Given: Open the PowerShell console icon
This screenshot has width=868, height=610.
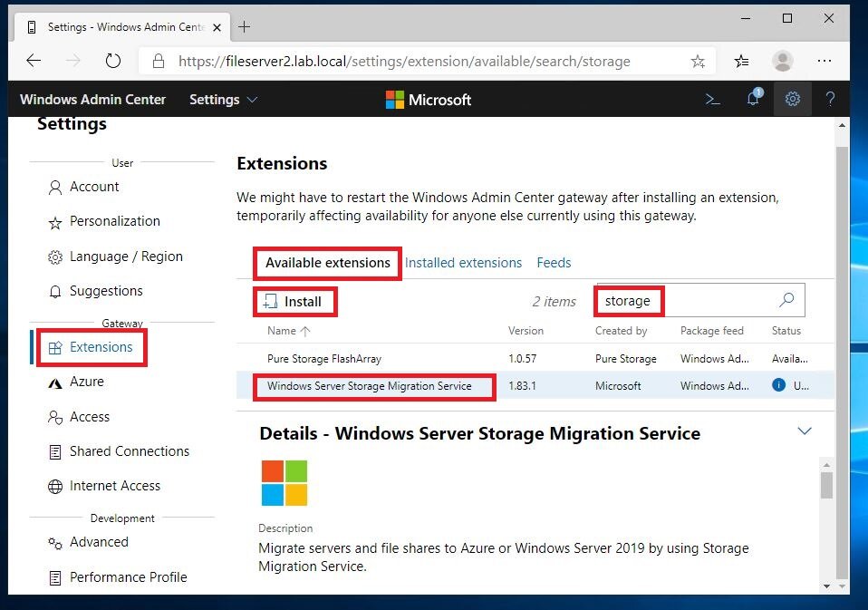Looking at the screenshot, I should 712,100.
